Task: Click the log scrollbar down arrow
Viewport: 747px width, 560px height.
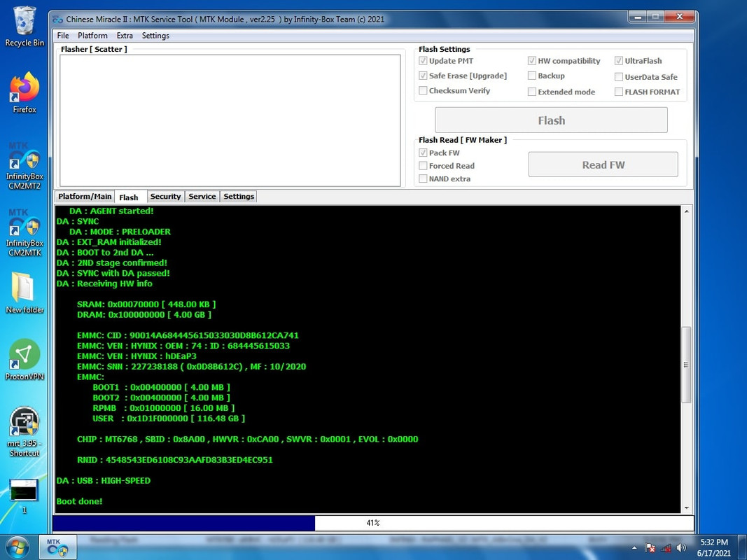Action: tap(687, 508)
